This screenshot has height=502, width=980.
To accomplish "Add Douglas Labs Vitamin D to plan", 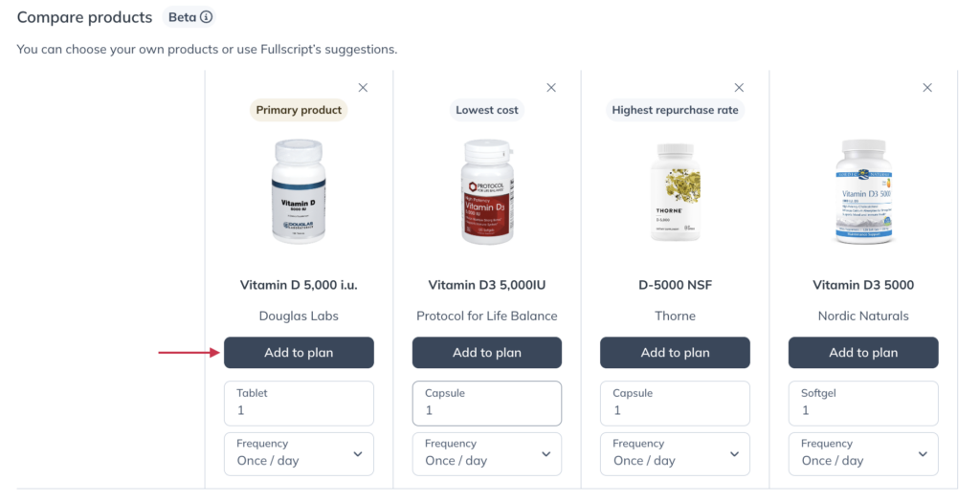I will coord(299,353).
